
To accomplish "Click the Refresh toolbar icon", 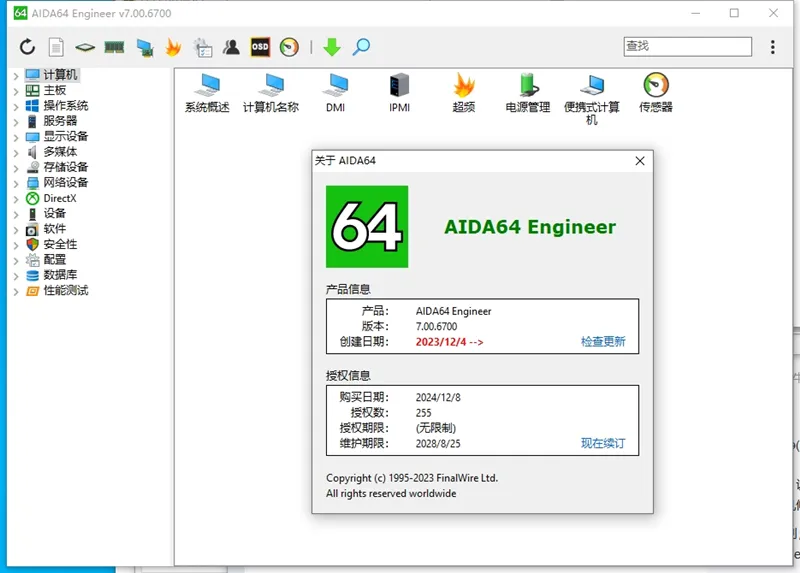I will point(28,47).
